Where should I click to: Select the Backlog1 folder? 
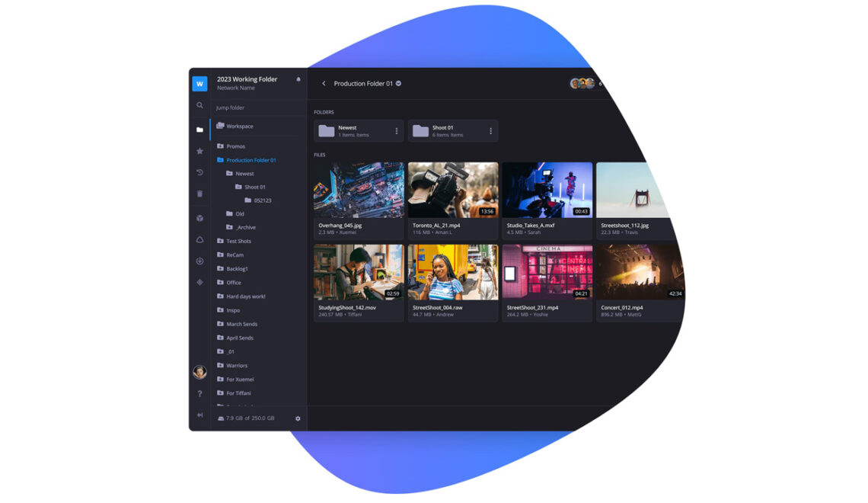pos(232,269)
